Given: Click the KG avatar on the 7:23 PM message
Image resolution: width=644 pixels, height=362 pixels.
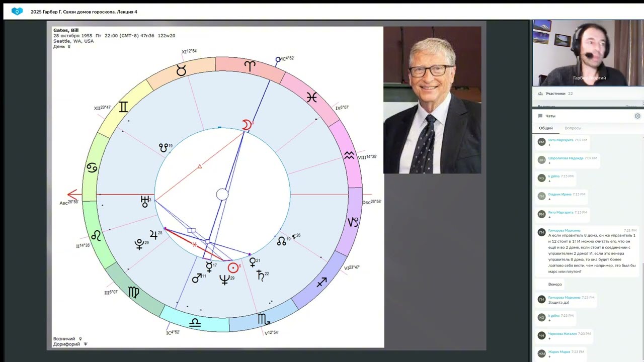Looking at the screenshot, I should tap(541, 317).
